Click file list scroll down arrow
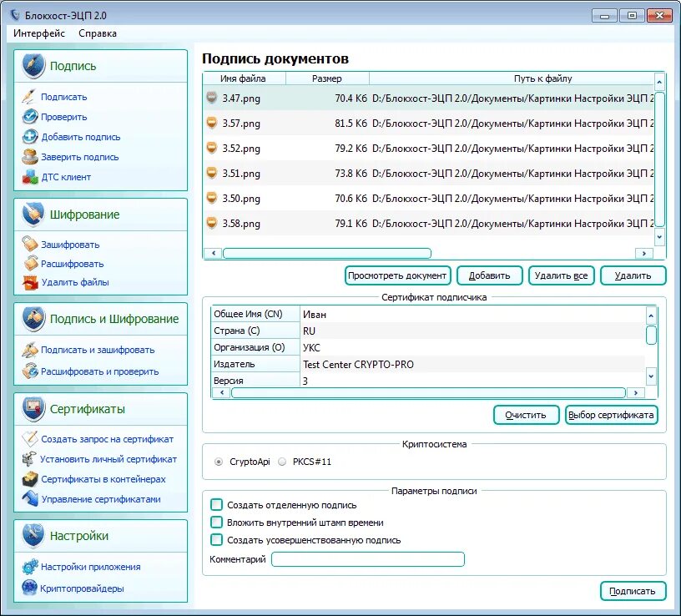The height and width of the screenshot is (616, 681). [659, 237]
